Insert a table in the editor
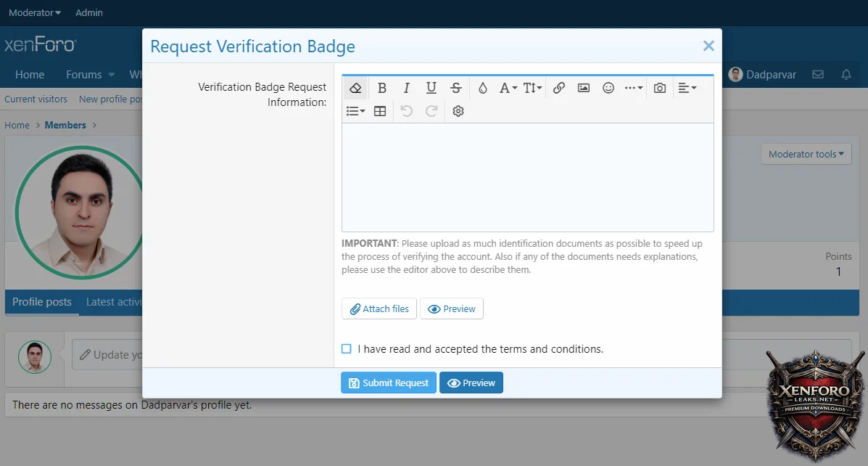The width and height of the screenshot is (868, 466). tap(380, 111)
